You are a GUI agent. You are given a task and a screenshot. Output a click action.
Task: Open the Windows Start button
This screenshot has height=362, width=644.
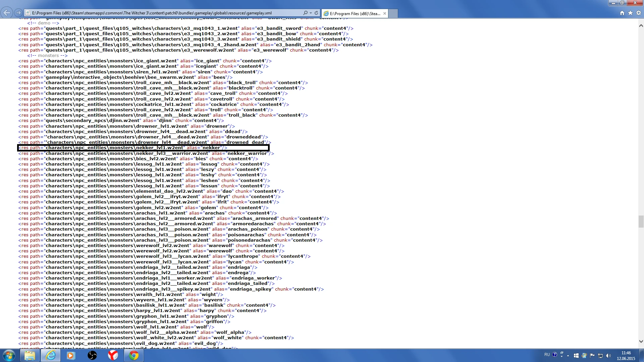click(9, 355)
